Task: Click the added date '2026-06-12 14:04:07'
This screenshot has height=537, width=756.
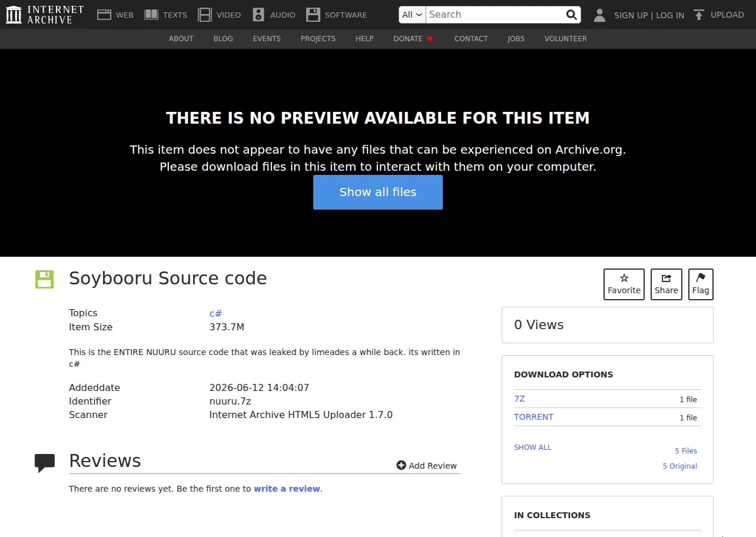Action: pyautogui.click(x=259, y=387)
